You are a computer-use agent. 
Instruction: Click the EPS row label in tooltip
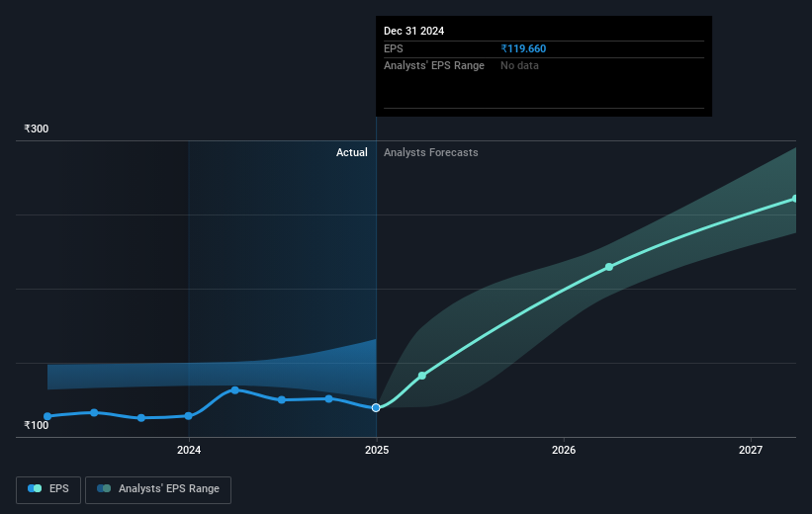point(393,48)
